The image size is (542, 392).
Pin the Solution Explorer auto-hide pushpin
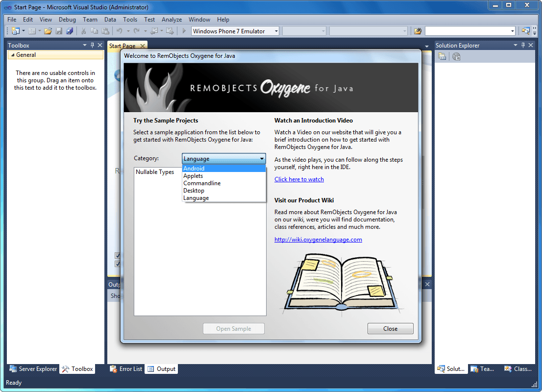[523, 45]
